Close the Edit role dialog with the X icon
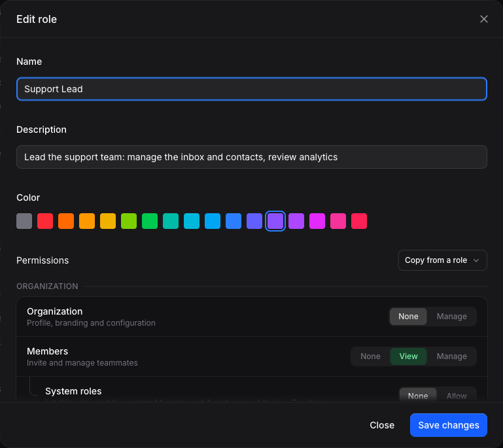 484,19
